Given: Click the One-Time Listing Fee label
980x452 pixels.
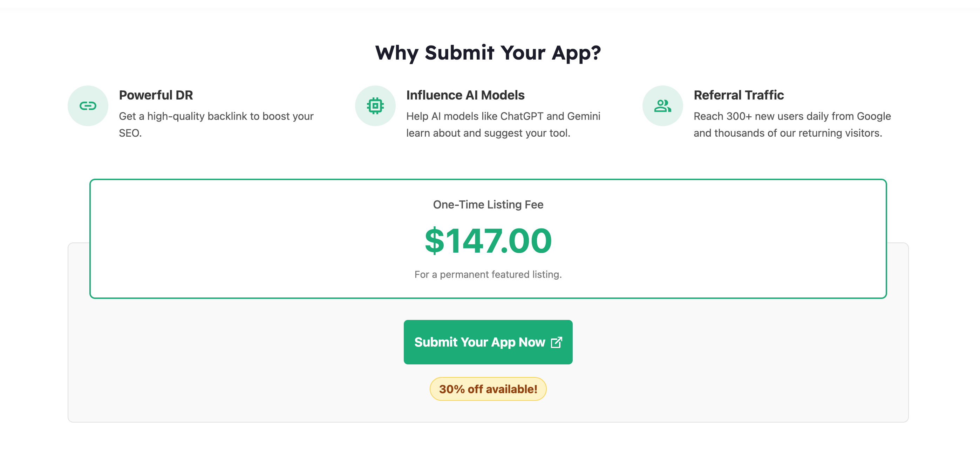Looking at the screenshot, I should [x=488, y=205].
